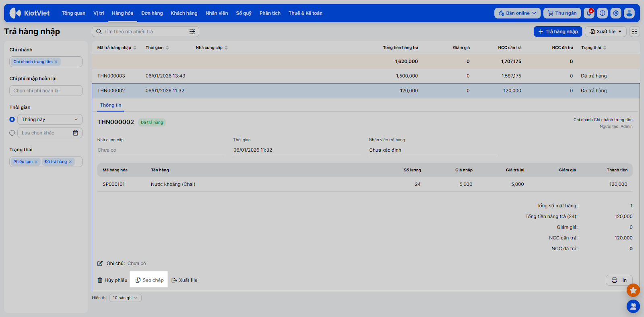Toggle column display settings icon
The height and width of the screenshot is (317, 644).
pos(635,31)
